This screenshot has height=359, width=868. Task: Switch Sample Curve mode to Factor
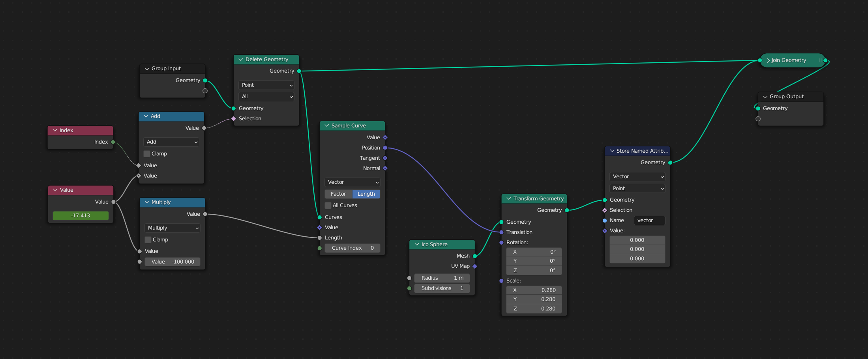338,194
